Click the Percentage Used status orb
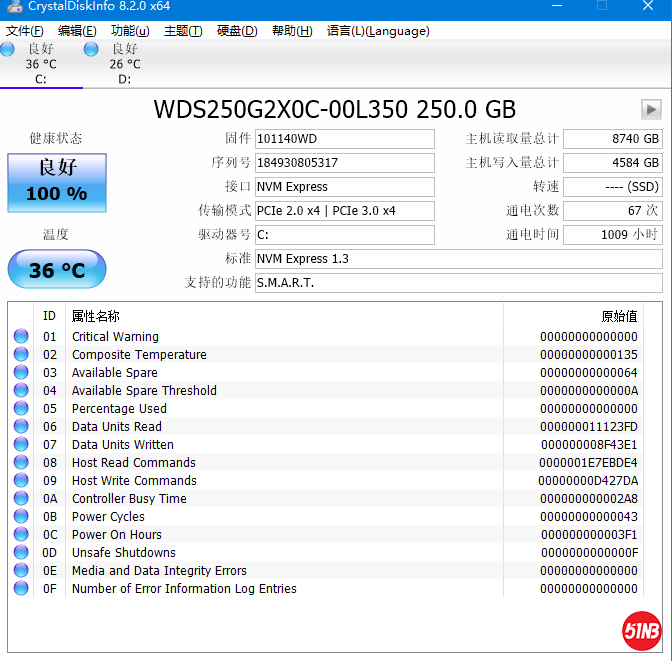The width and height of the screenshot is (672, 661). (21, 409)
